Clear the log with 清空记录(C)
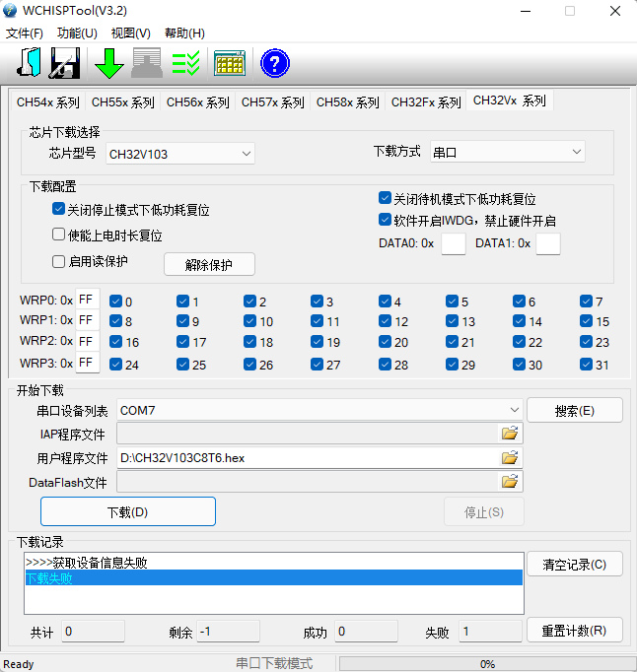Screen dimensions: 637x672 574,564
